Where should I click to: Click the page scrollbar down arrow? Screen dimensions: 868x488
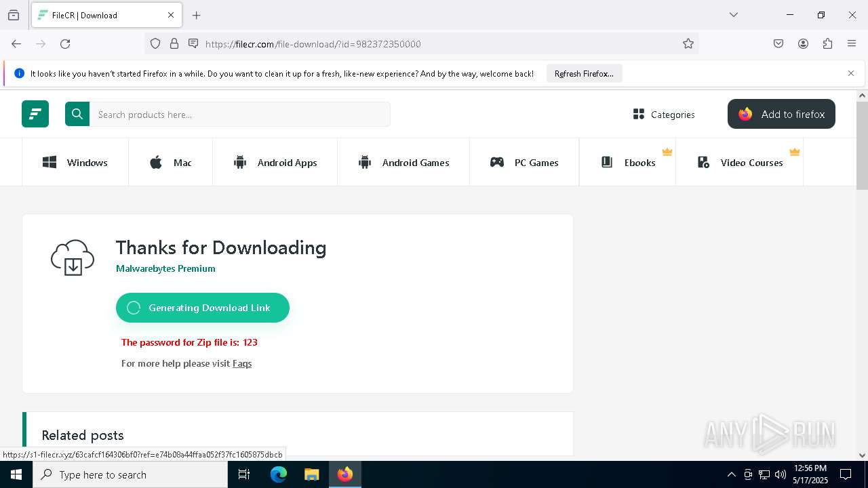coord(862,455)
